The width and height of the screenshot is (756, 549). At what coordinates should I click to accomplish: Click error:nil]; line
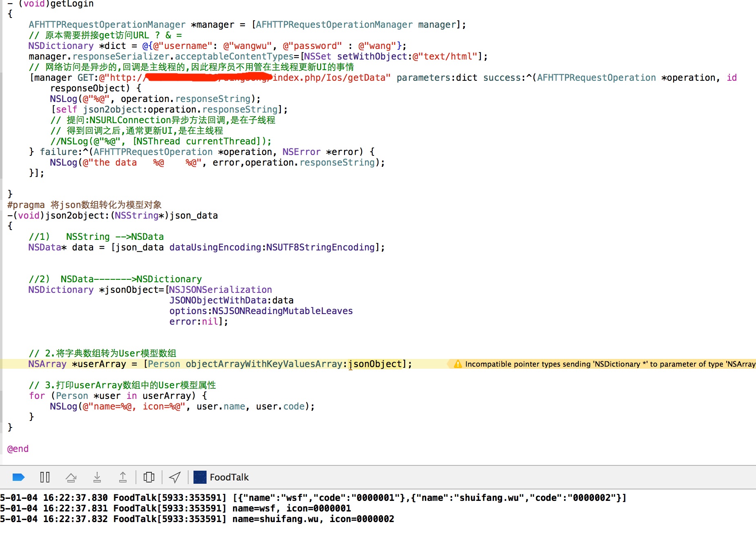point(199,321)
